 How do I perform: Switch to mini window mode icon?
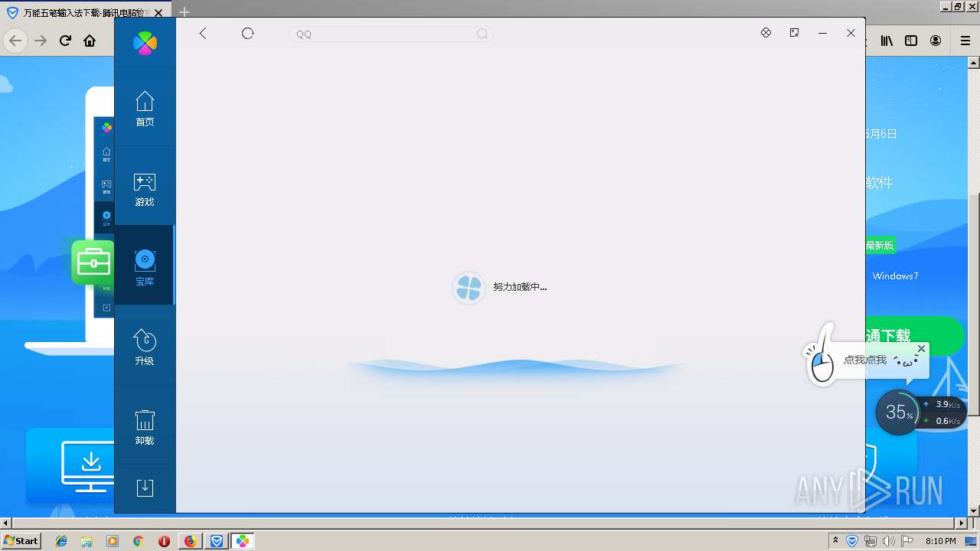(794, 33)
